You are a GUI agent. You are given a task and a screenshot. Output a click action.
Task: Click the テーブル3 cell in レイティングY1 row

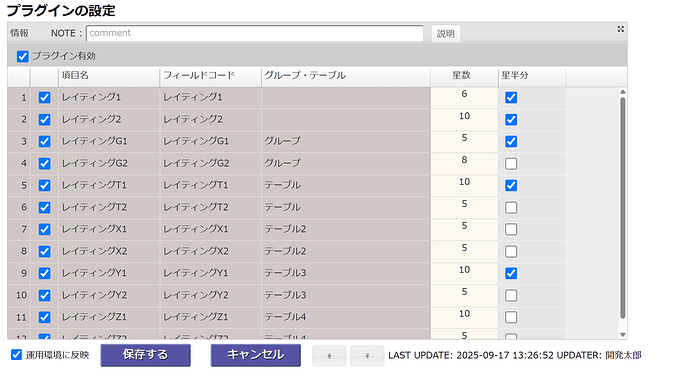tap(345, 273)
